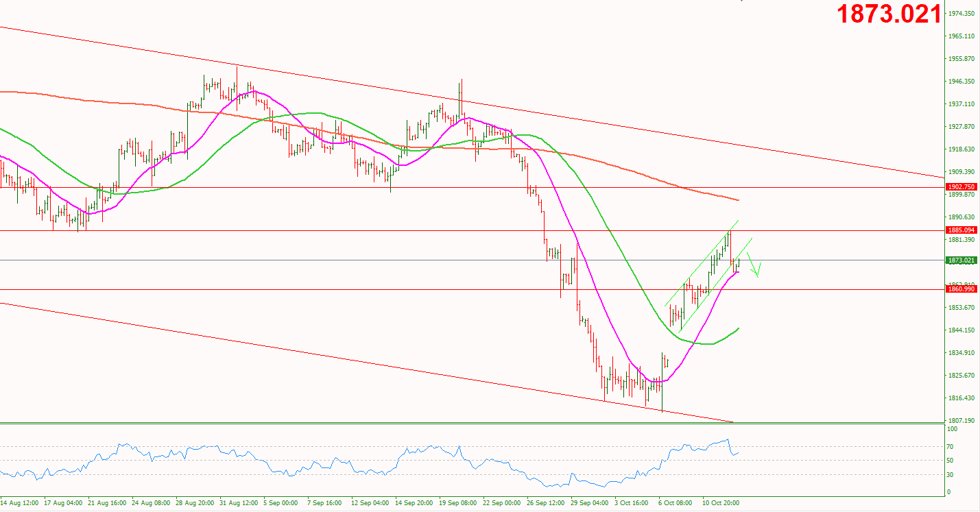980x512 pixels.
Task: Click the RSI scale value 50
Action: [x=951, y=461]
